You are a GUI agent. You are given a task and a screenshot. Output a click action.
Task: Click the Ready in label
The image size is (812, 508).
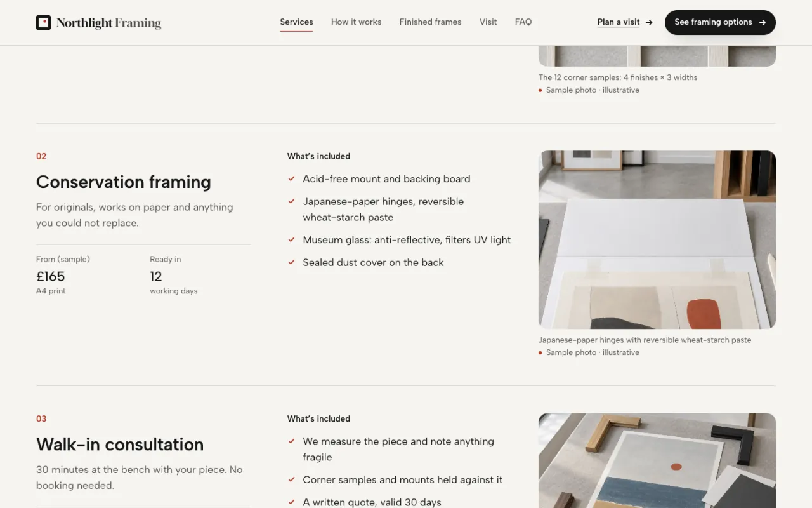(166, 259)
